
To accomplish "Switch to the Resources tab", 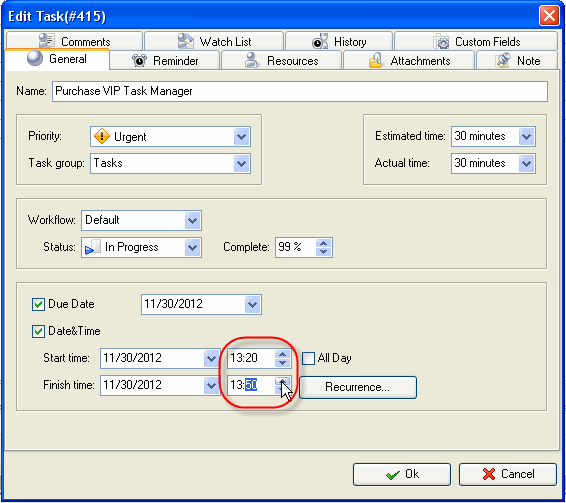I will [x=281, y=60].
